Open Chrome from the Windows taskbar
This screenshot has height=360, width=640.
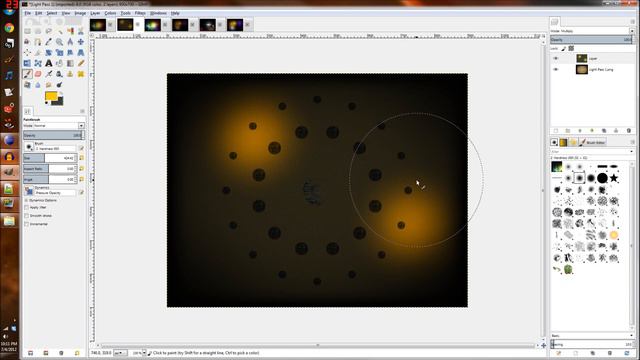coord(9,28)
